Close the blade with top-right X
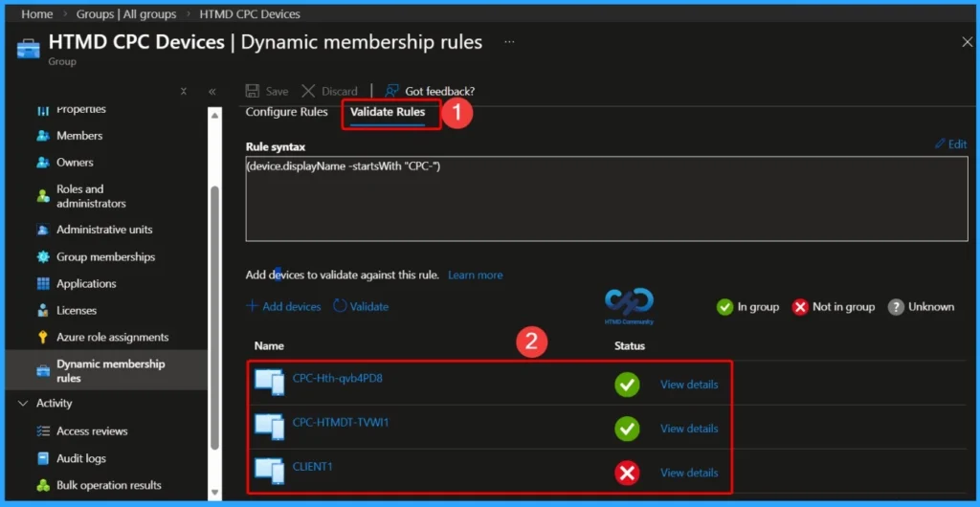Image resolution: width=980 pixels, height=507 pixels. 967,42
